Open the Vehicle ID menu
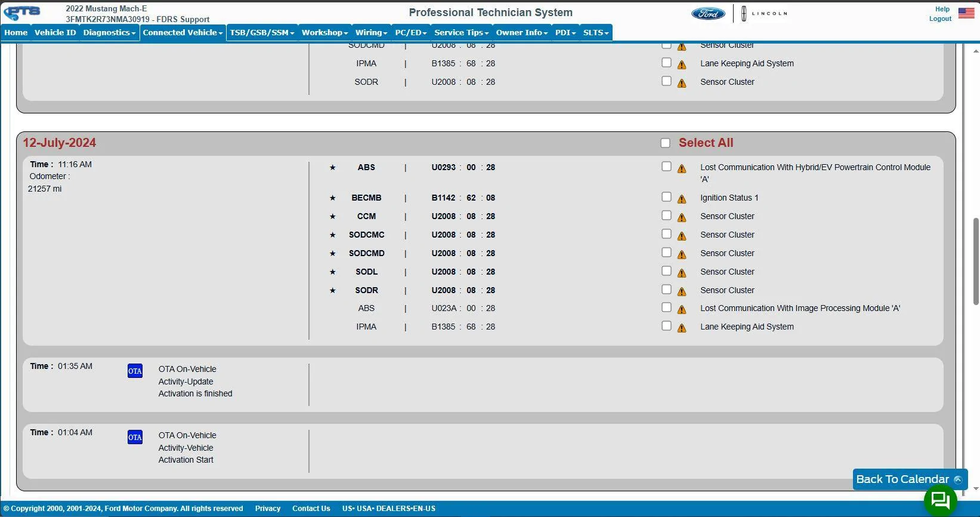 [55, 33]
